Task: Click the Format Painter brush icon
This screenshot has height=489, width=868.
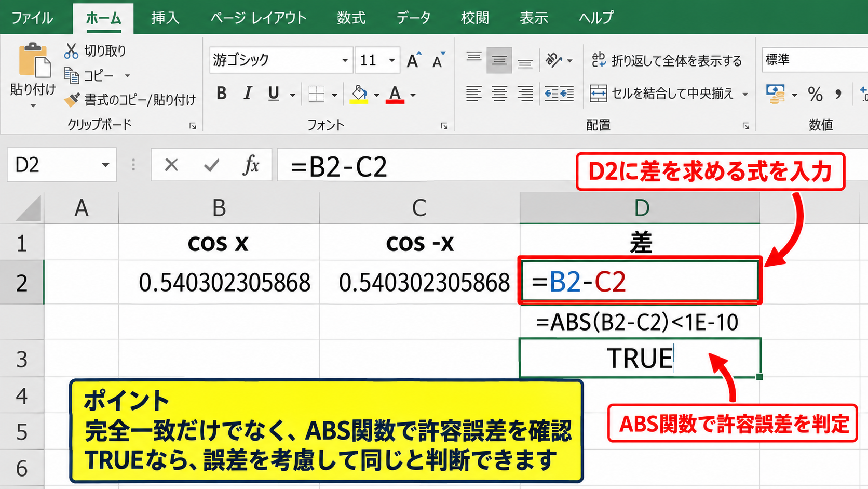Action: [72, 99]
